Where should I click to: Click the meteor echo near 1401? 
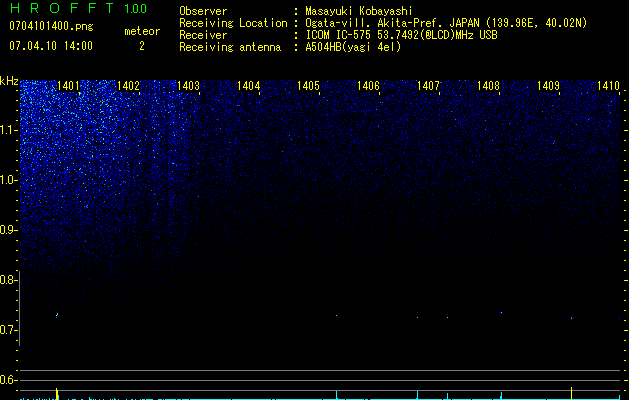57,315
